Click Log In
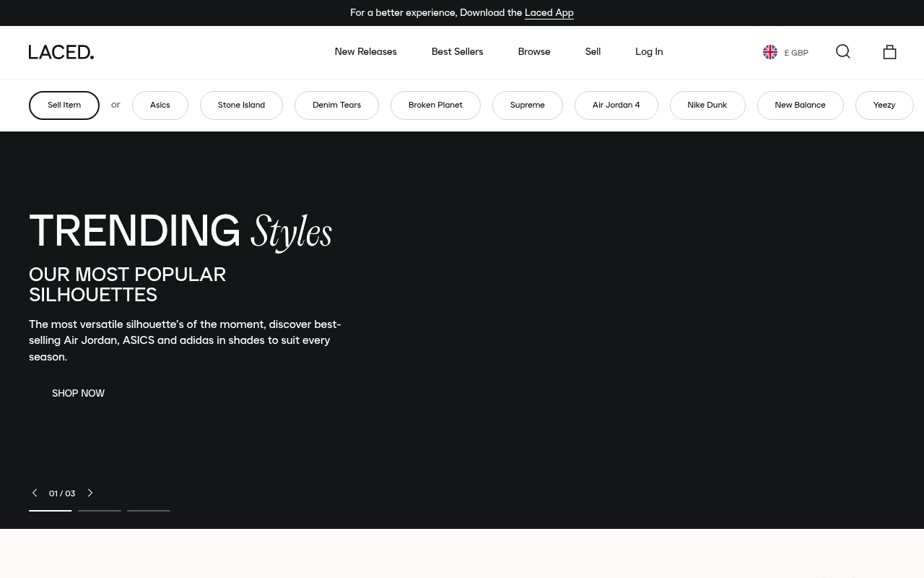The width and height of the screenshot is (924, 578). click(x=649, y=52)
